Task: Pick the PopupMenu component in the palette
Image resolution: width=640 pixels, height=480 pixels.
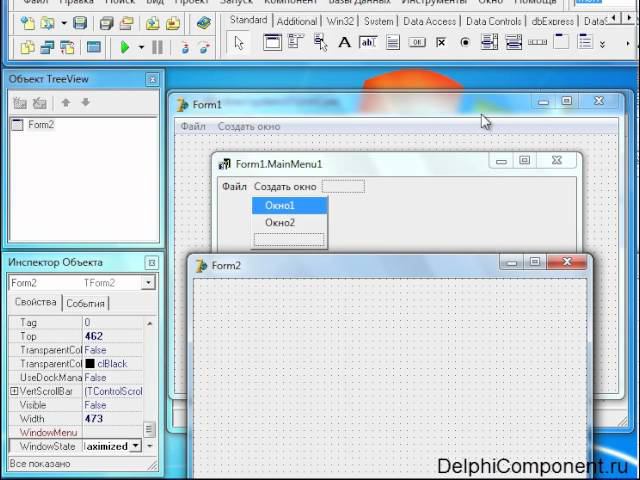Action: click(320, 42)
